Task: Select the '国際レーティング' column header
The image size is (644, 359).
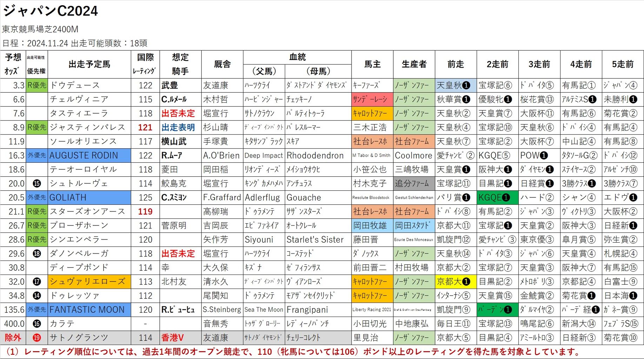Action: 146,64
